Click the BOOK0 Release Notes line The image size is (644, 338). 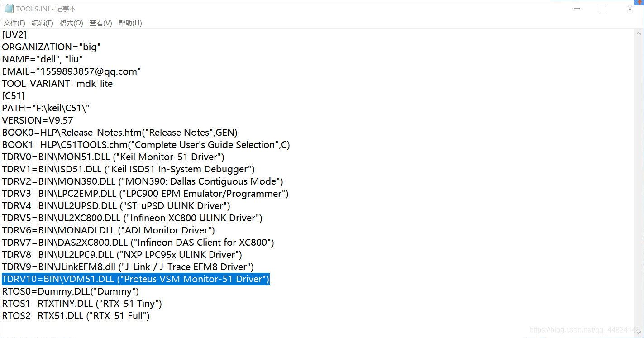point(120,133)
